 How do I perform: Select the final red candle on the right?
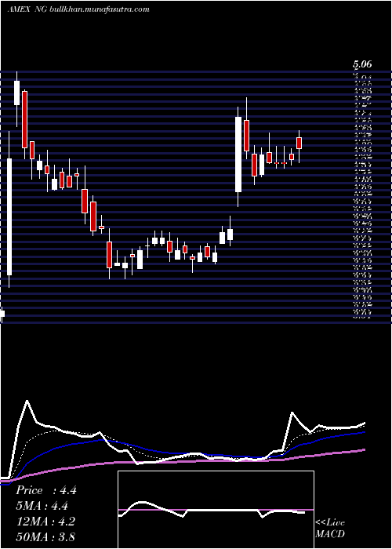click(299, 144)
